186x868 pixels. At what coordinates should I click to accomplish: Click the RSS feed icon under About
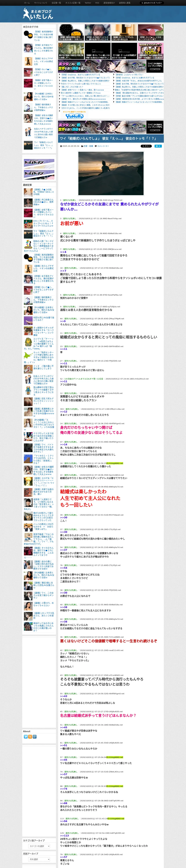pyautogui.click(x=30, y=737)
